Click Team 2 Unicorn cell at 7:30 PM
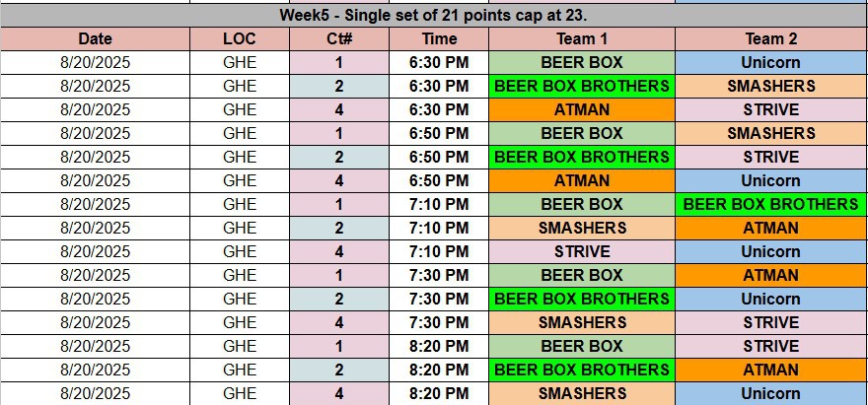Image resolution: width=868 pixels, height=405 pixels. click(x=771, y=300)
